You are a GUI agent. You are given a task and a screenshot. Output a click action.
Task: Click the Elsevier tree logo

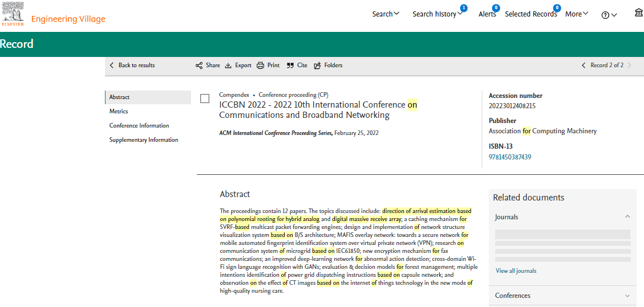coord(13,14)
